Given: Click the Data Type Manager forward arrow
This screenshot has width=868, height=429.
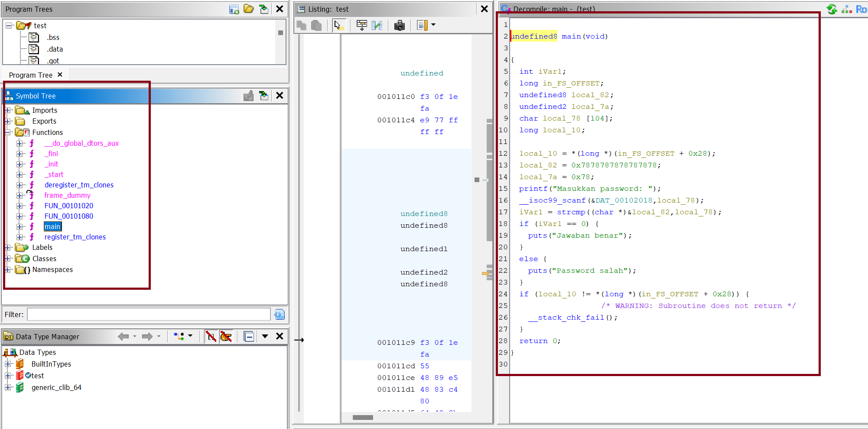Looking at the screenshot, I should 147,337.
